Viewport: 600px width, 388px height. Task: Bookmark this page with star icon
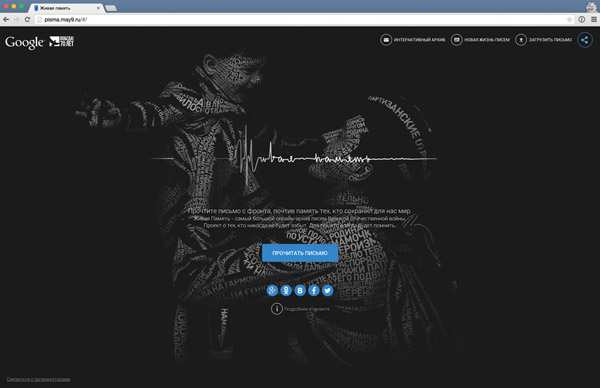click(569, 20)
